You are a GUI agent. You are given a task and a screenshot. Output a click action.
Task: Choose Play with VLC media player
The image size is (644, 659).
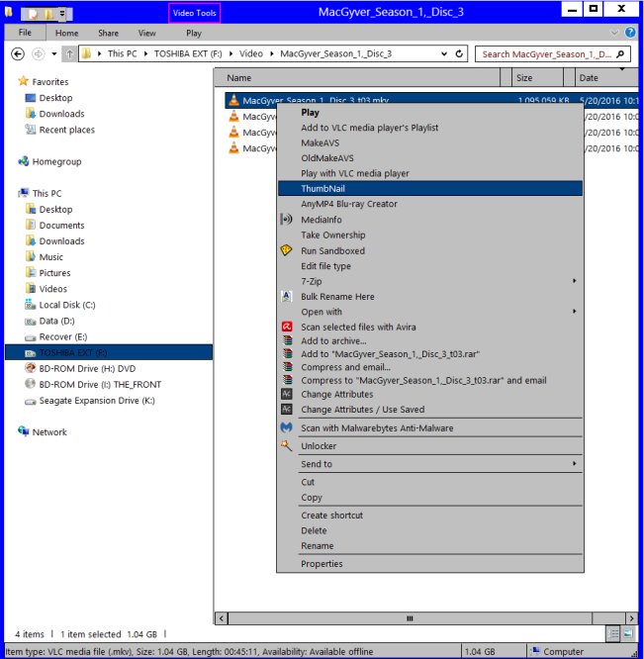(x=429, y=173)
